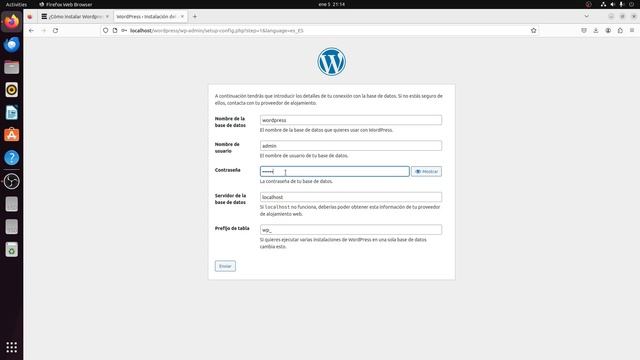Toggle password visibility with the Mostrar button
The height and width of the screenshot is (360, 640).
(x=427, y=172)
